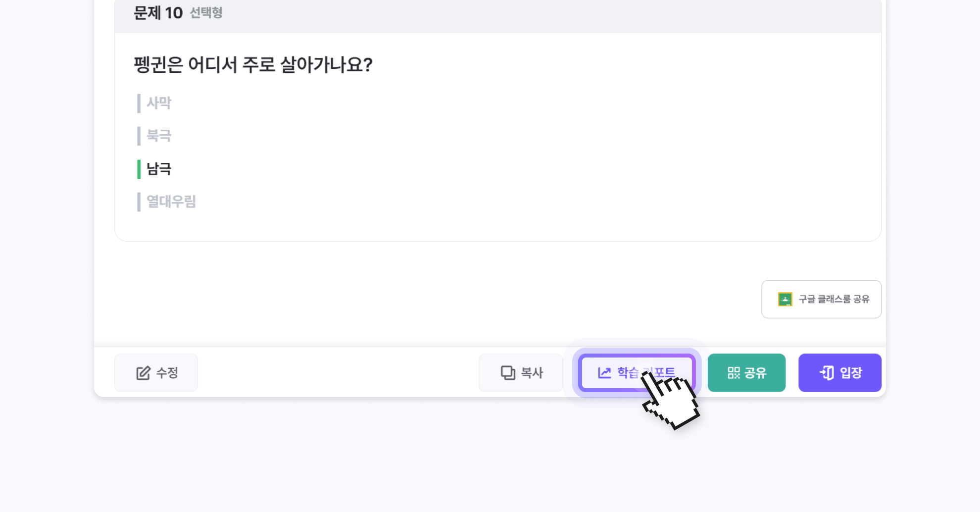Click the green bar marking 남극

tap(139, 169)
